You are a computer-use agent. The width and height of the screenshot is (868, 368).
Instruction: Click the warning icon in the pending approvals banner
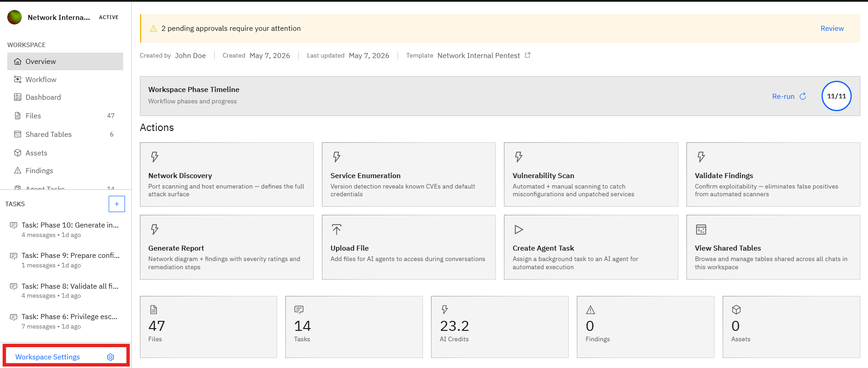point(153,29)
